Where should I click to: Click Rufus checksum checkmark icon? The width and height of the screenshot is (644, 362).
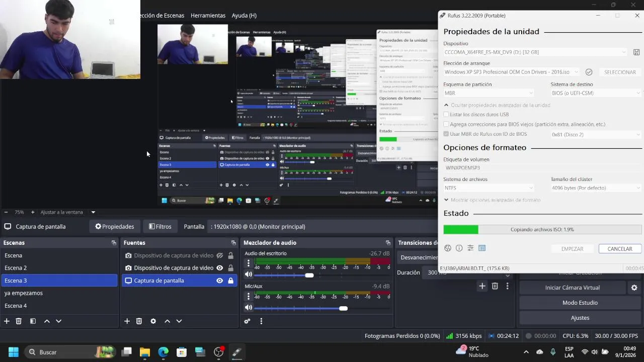[x=589, y=72]
